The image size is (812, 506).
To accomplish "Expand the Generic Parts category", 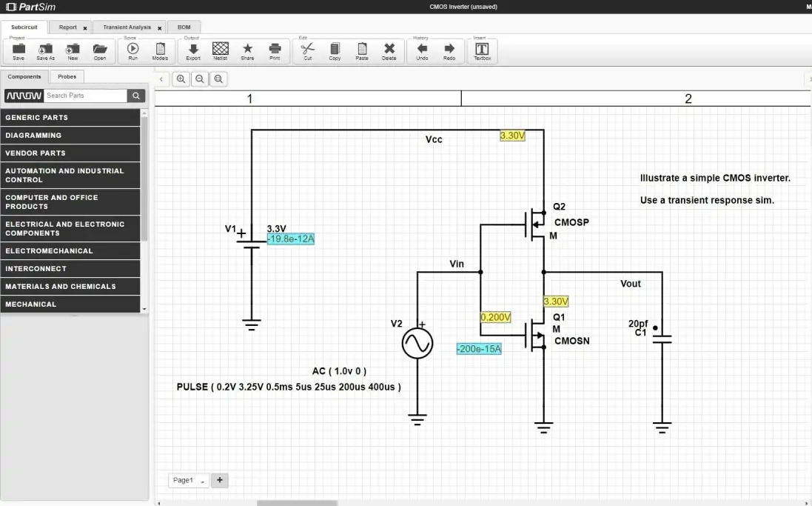I will click(x=70, y=117).
